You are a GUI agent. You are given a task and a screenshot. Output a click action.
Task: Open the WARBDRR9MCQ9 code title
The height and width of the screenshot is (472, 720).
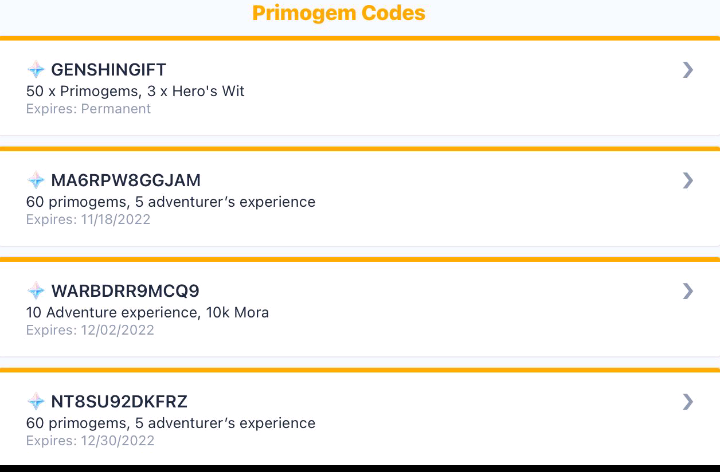click(125, 291)
